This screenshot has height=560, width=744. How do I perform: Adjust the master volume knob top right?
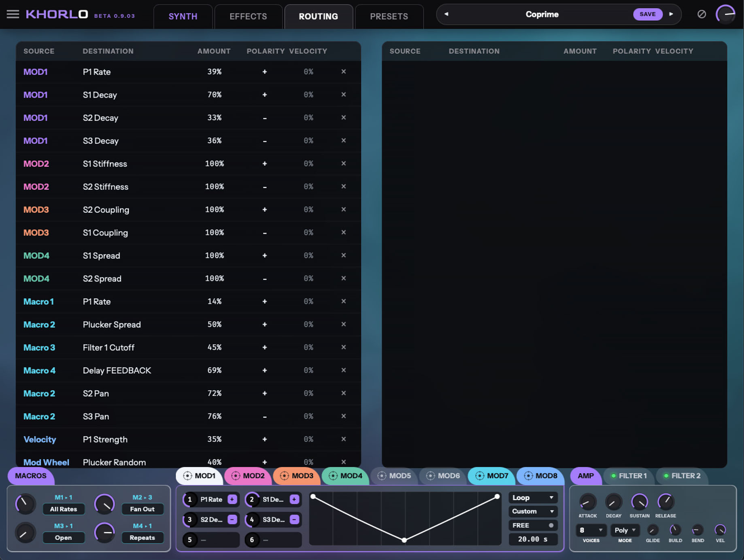click(726, 14)
